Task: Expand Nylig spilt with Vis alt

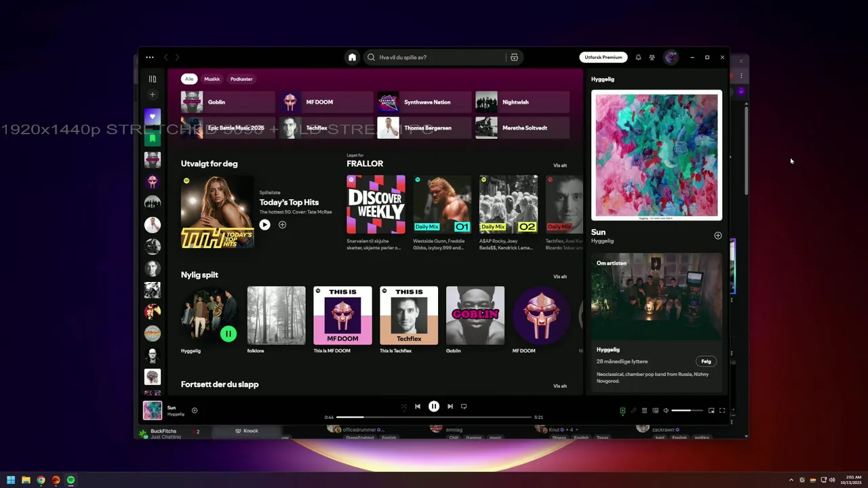Action: 560,277
